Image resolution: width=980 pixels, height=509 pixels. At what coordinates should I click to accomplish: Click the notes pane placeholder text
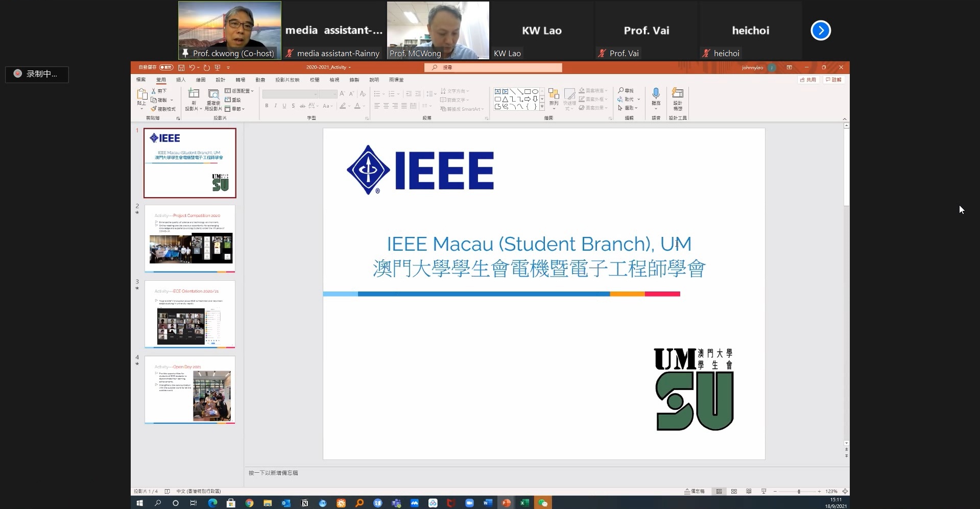point(273,473)
